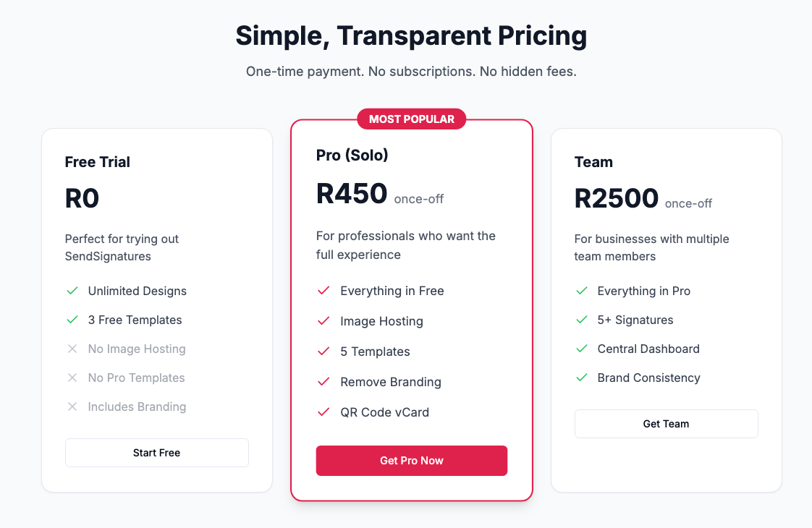Viewport: 812px width, 528px height.
Task: Click the X icon next to No Pro Templates
Action: pos(72,378)
